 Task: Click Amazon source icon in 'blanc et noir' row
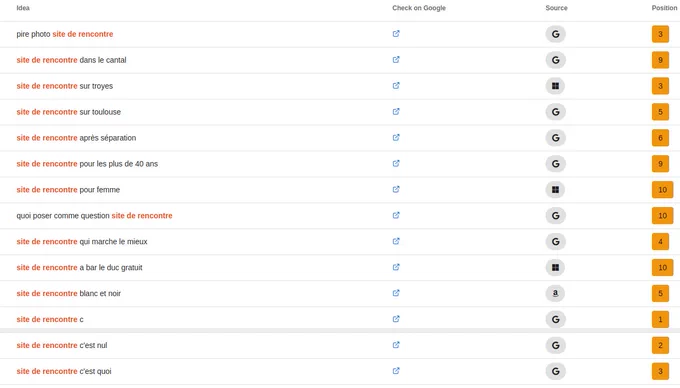pyautogui.click(x=556, y=293)
